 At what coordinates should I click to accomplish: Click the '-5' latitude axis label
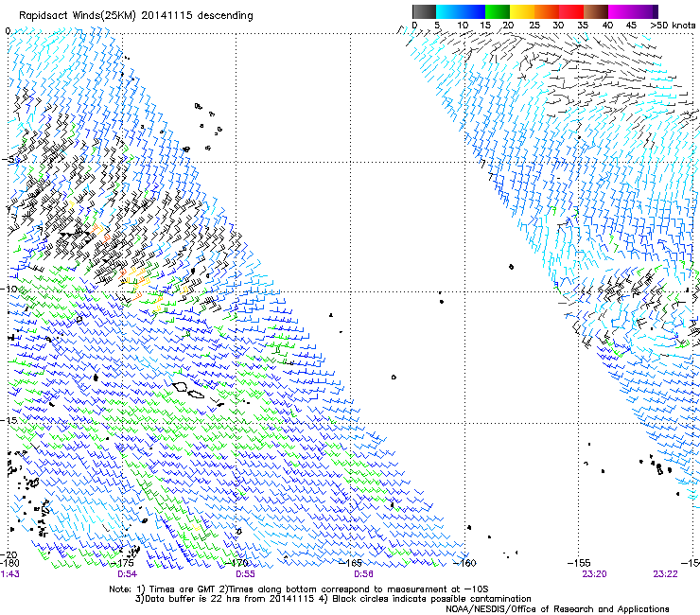click(9, 160)
